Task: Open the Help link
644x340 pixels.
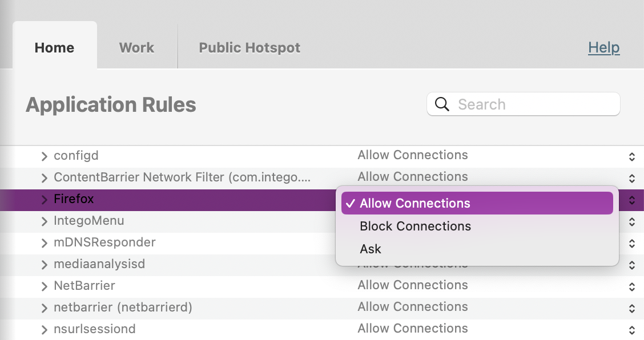Action: (604, 47)
